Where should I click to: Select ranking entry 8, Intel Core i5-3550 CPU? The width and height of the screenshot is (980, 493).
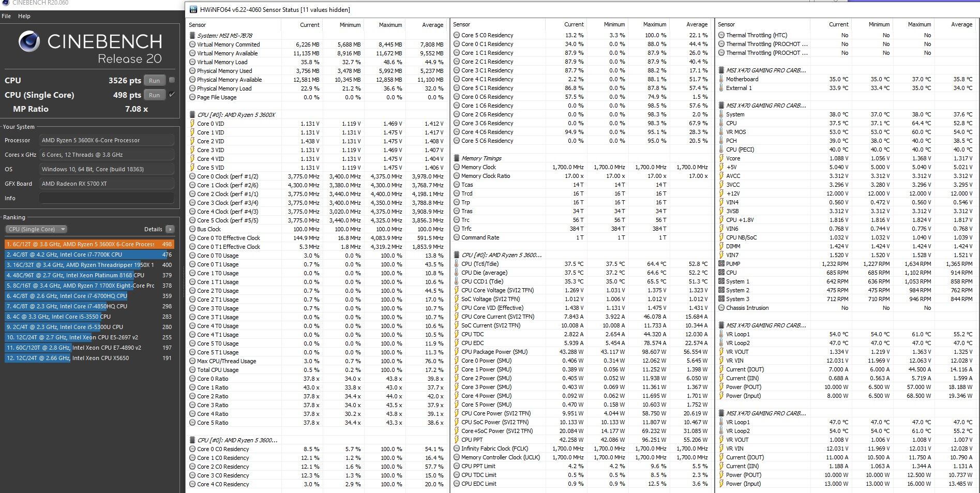click(x=89, y=317)
